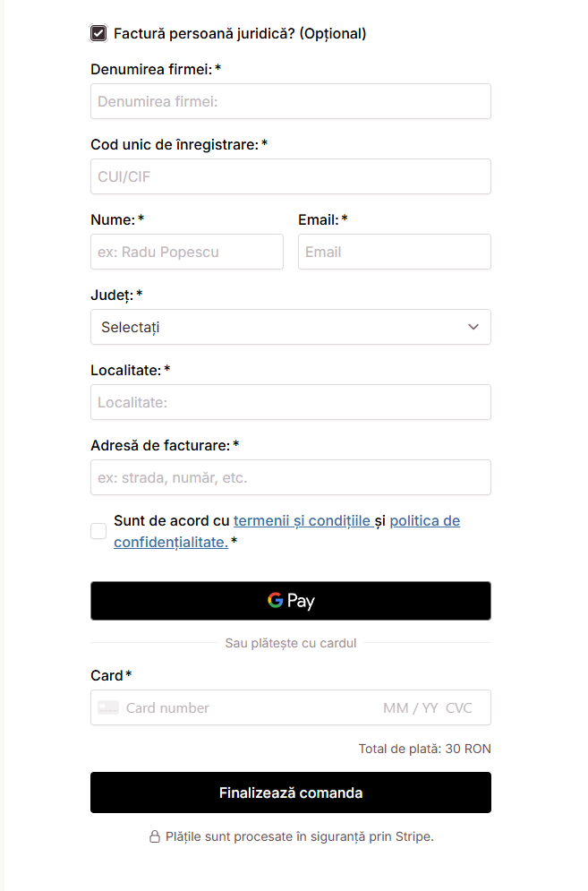Accept the terms and conditions checkbox

(x=98, y=531)
